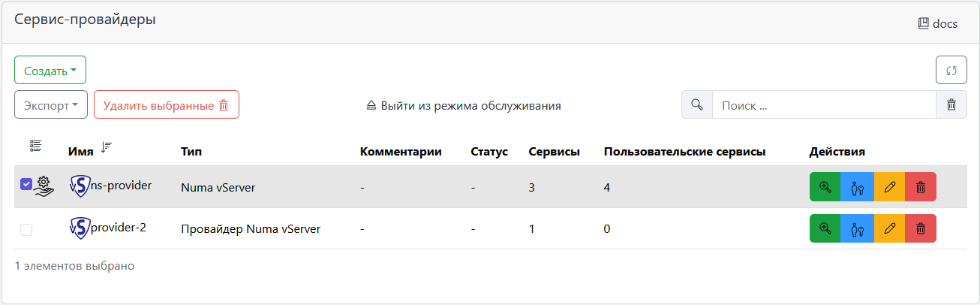This screenshot has height=305, width=980.
Task: Click the refresh icon button
Action: [x=951, y=71]
